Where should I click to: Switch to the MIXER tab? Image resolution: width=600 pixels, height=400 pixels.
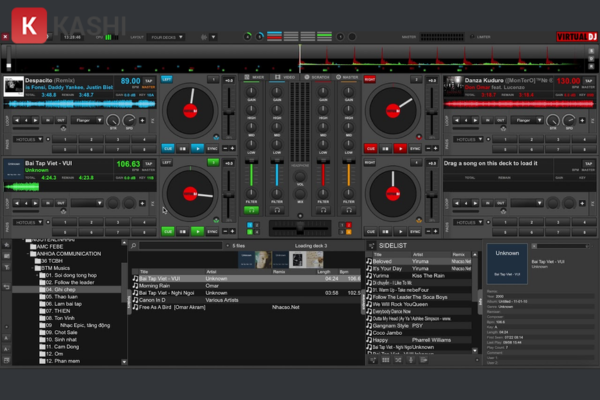[254, 77]
